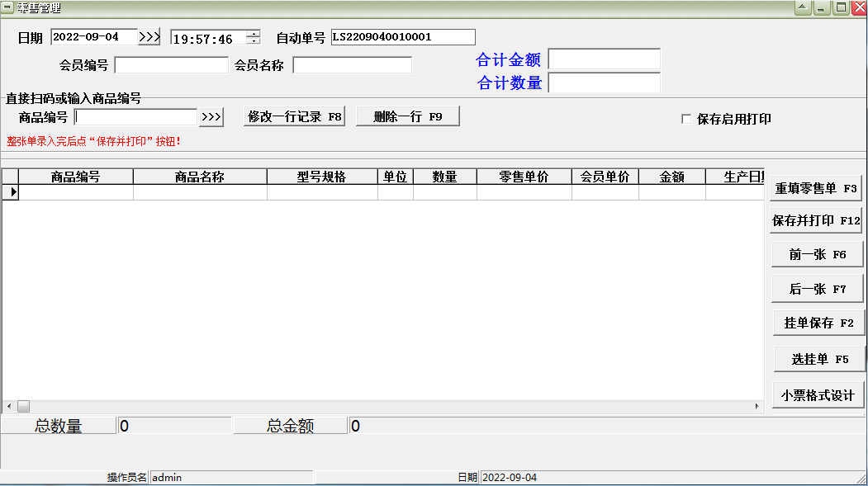Click the 重填零售单 F3 button

817,187
